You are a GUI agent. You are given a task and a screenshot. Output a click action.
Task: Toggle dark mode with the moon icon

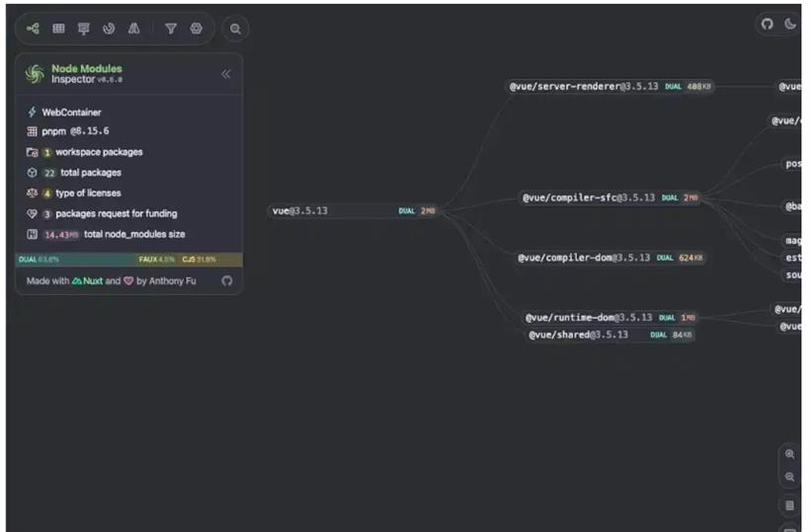click(x=790, y=24)
